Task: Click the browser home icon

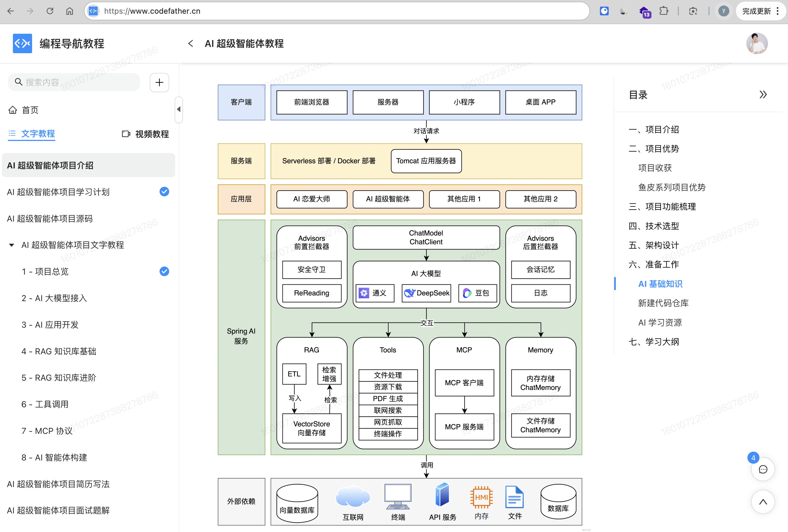Action: pyautogui.click(x=70, y=11)
